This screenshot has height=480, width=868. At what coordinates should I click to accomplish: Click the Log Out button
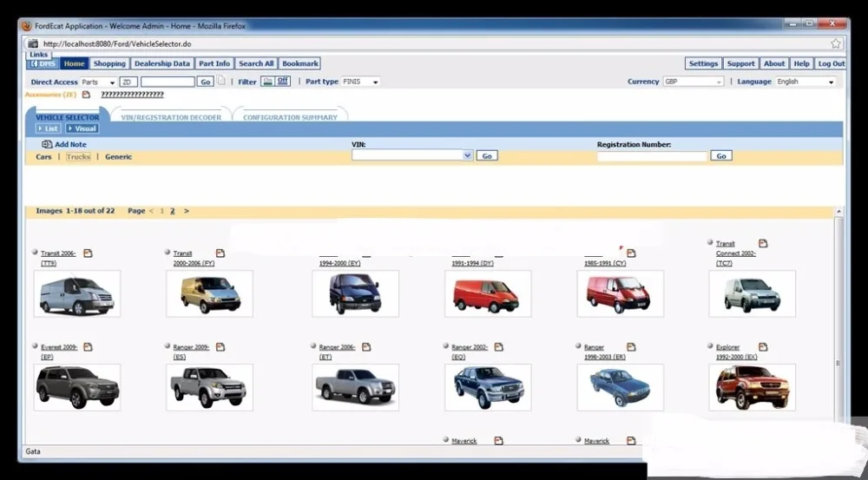(x=831, y=63)
